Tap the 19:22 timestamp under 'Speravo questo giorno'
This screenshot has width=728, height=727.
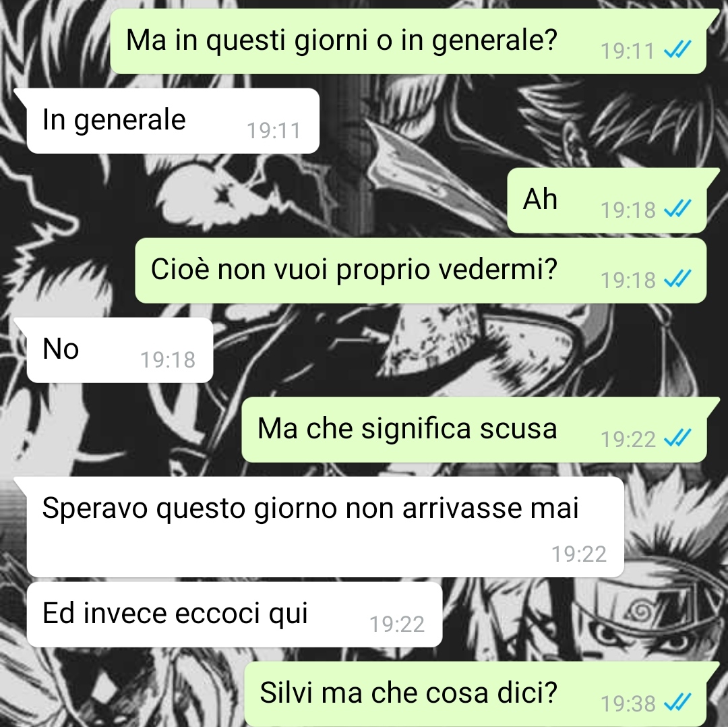point(579,554)
